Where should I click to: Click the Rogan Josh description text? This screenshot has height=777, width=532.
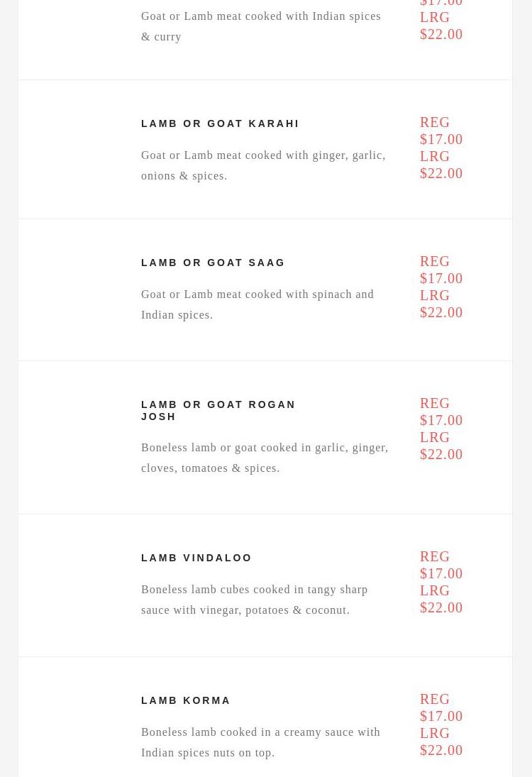click(265, 458)
